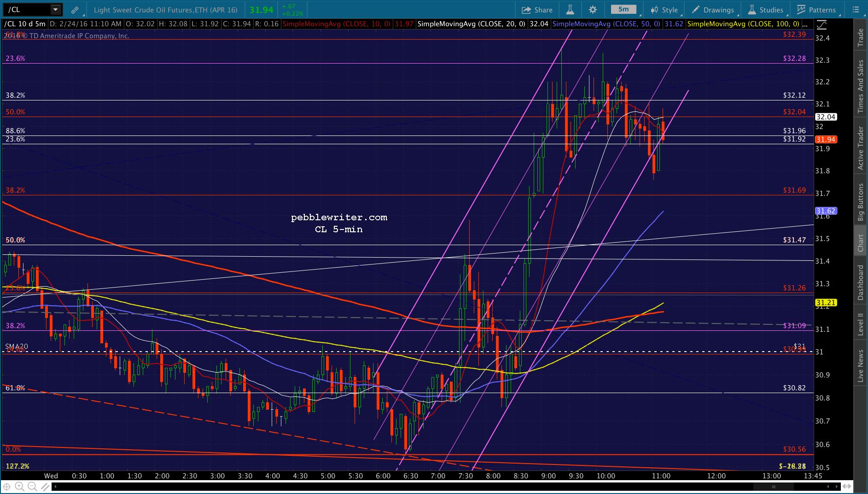Click the time axis scrollbar thumb

tap(773, 487)
